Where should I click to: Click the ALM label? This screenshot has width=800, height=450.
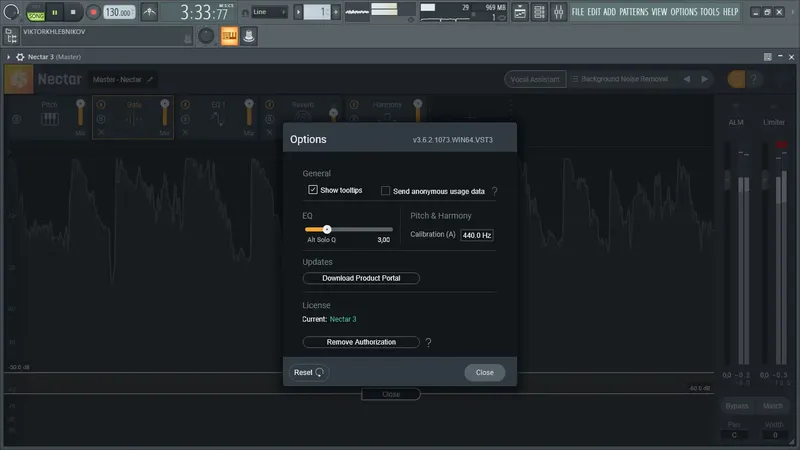736,122
